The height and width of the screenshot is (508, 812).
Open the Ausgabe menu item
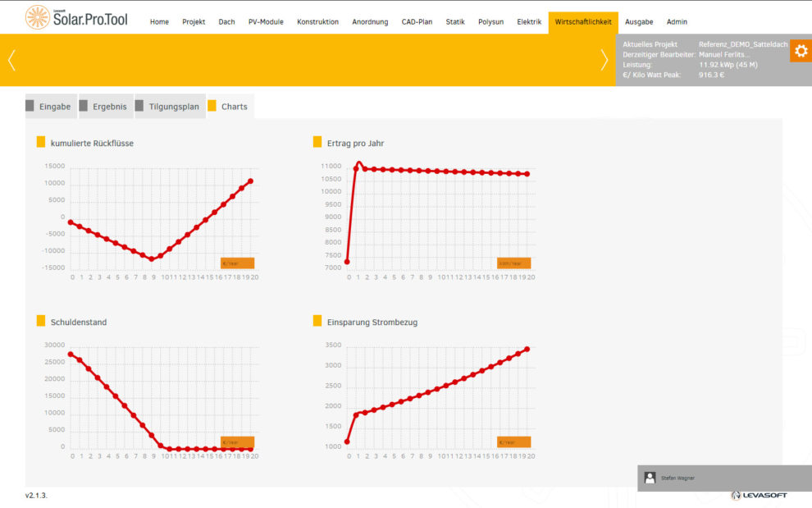pos(639,21)
